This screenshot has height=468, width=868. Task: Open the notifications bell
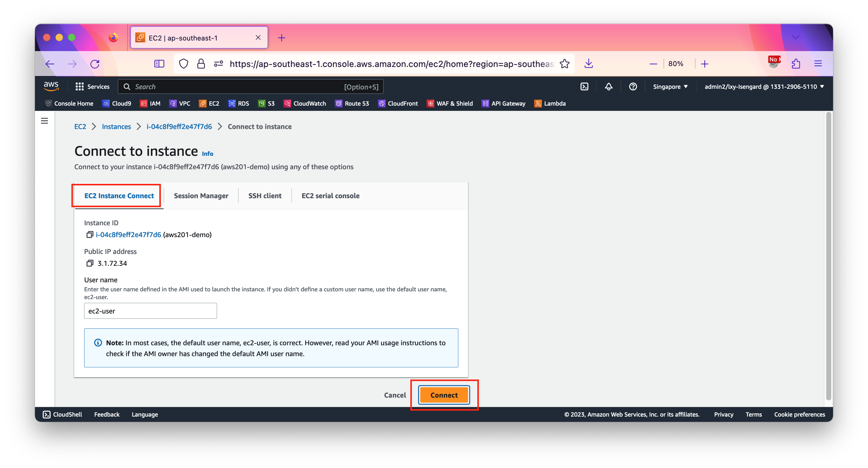(x=609, y=87)
